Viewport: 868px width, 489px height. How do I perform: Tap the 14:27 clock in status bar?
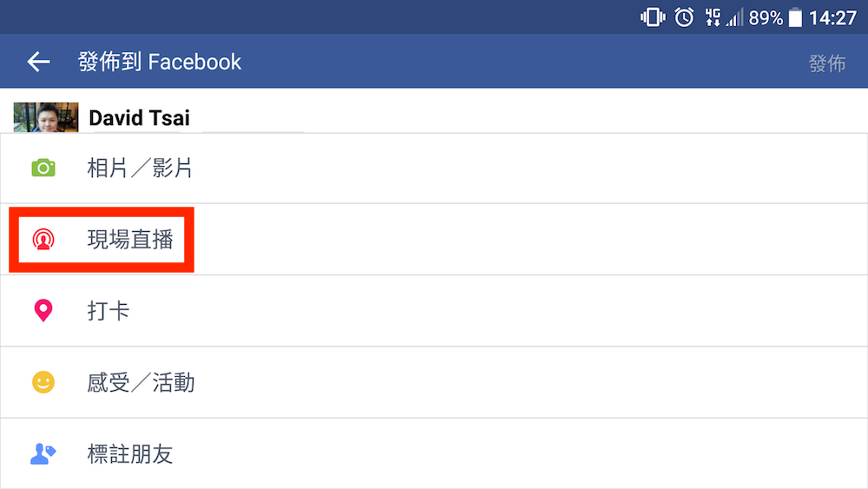click(832, 17)
